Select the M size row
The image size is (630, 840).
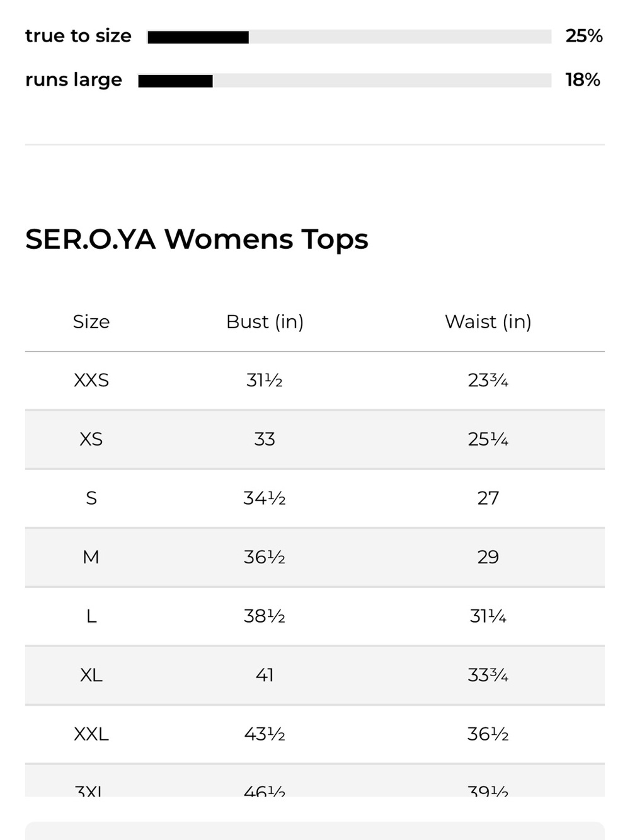pyautogui.click(x=315, y=557)
